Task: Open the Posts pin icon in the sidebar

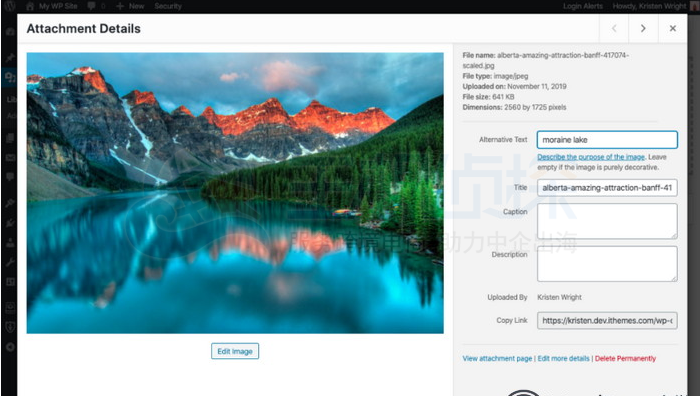Action: point(10,58)
